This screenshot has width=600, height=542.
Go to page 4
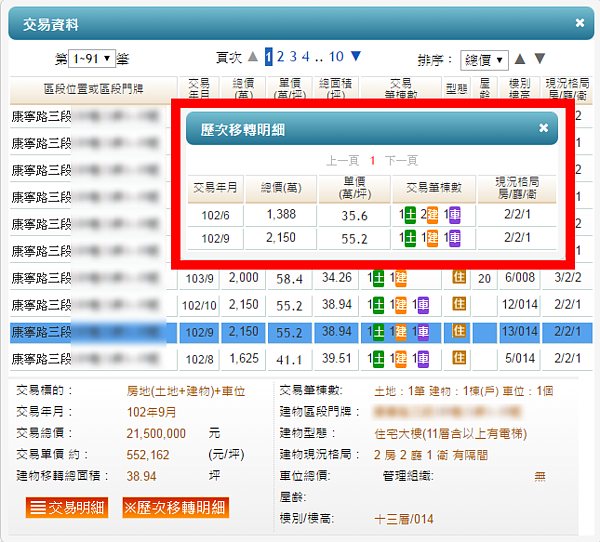point(305,57)
